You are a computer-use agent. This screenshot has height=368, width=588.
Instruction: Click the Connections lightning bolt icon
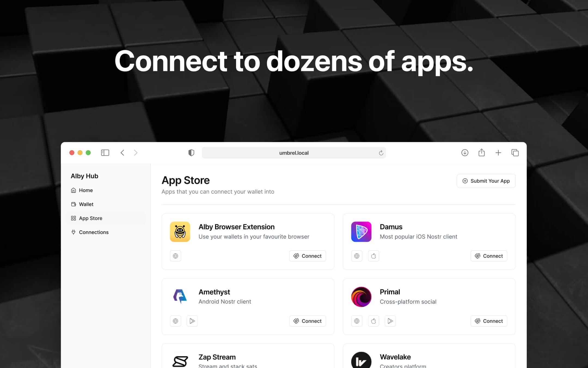point(73,232)
